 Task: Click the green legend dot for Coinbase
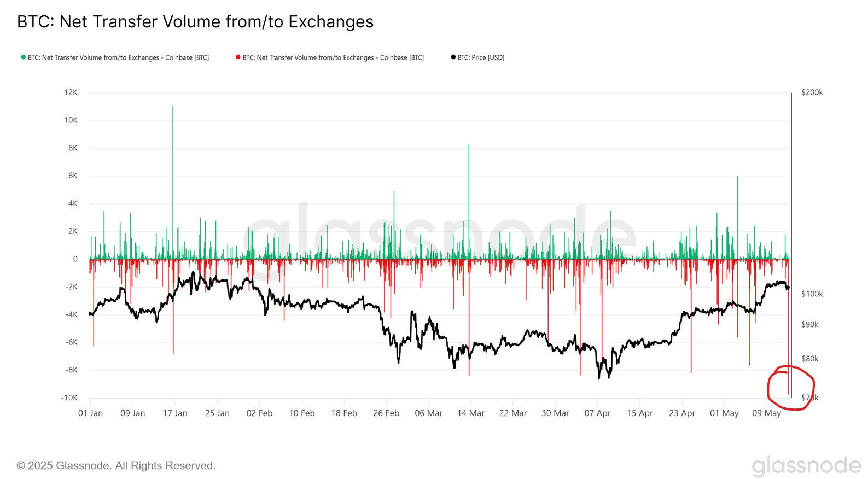[x=24, y=57]
